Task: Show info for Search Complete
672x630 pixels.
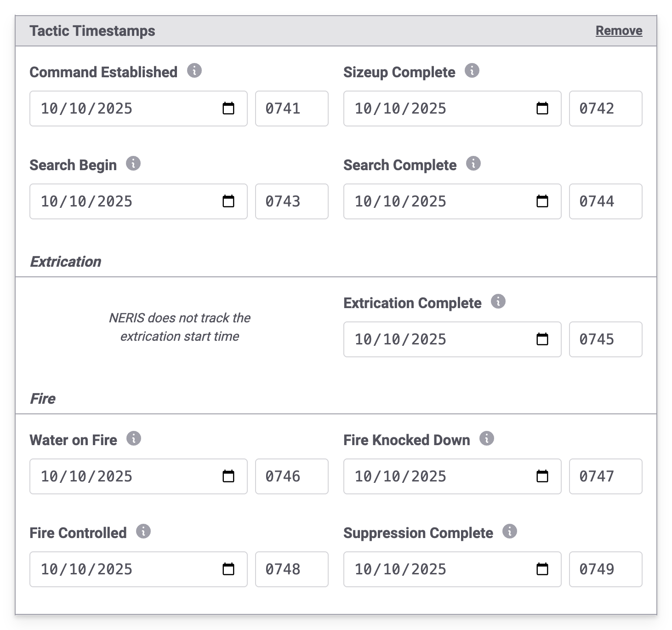Action: tap(473, 164)
